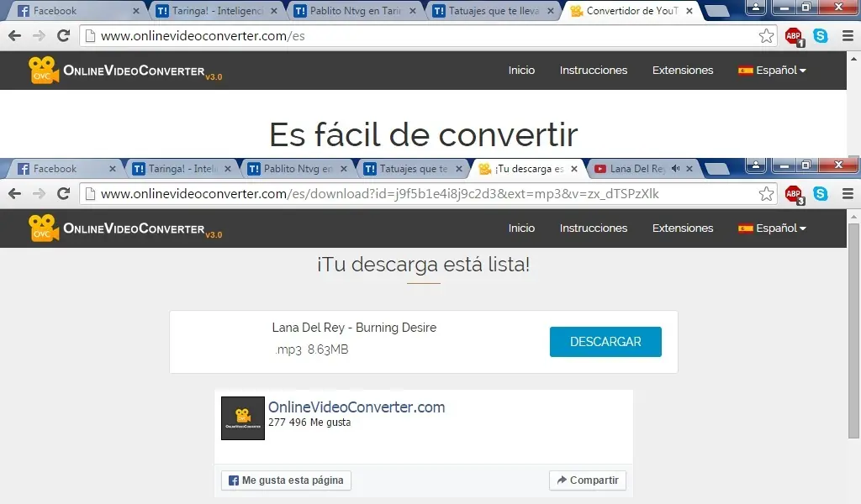Image resolution: width=861 pixels, height=504 pixels.
Task: Expand Español language dropdown in lower window
Action: coord(772,228)
